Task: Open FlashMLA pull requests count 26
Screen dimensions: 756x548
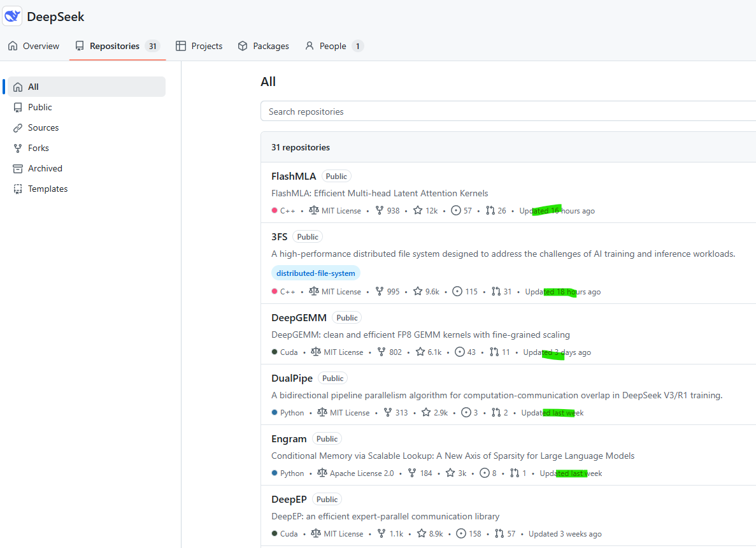Action: [x=496, y=211]
